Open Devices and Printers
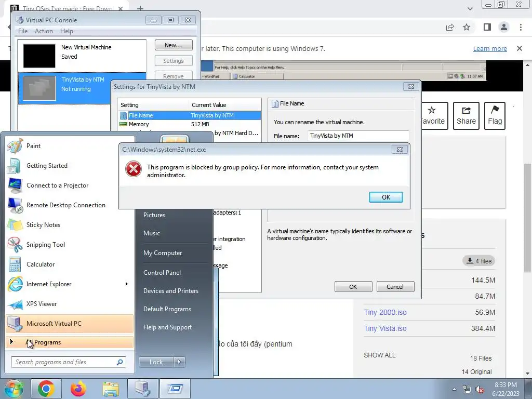Screen dimensions: 532x399 pos(170,291)
